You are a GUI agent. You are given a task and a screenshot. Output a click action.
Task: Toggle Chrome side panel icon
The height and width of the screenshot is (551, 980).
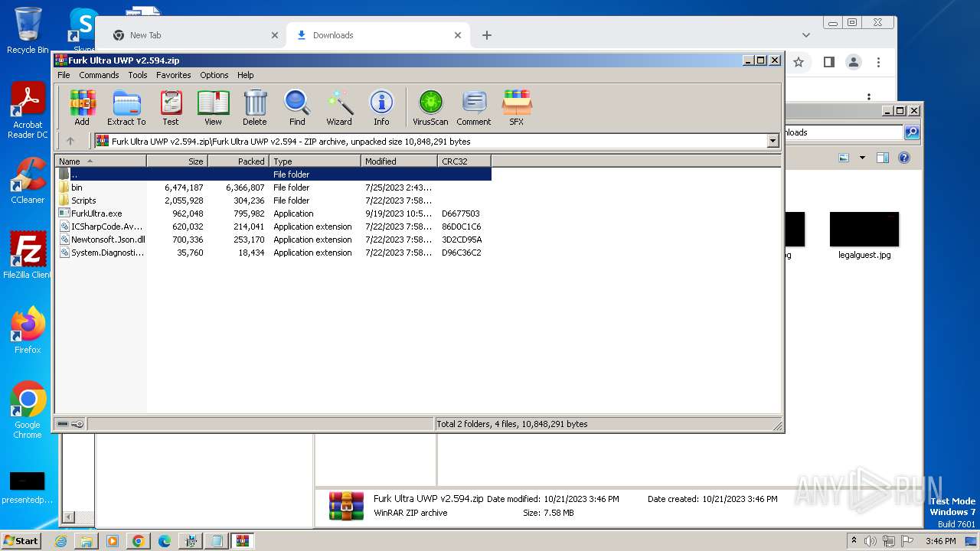point(828,63)
